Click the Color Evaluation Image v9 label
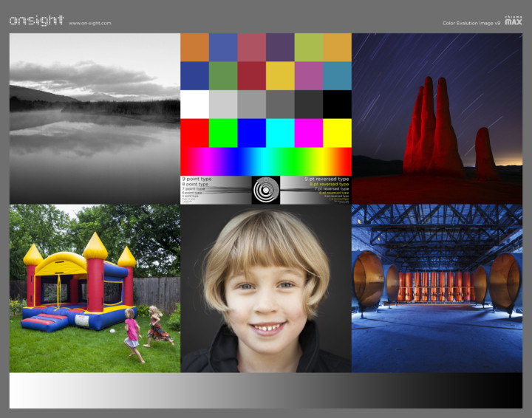This screenshot has width=532, height=418. click(471, 23)
